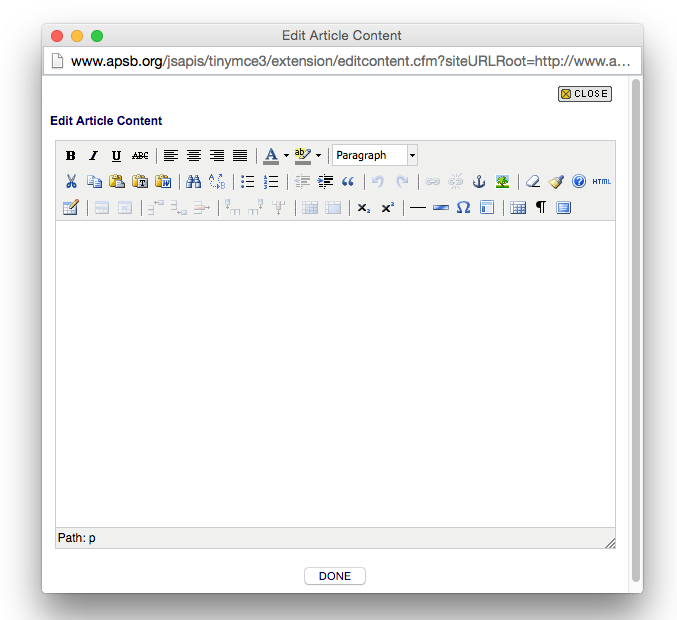Open the Paragraph format dropdown
Image resolution: width=677 pixels, height=620 pixels.
tap(375, 156)
